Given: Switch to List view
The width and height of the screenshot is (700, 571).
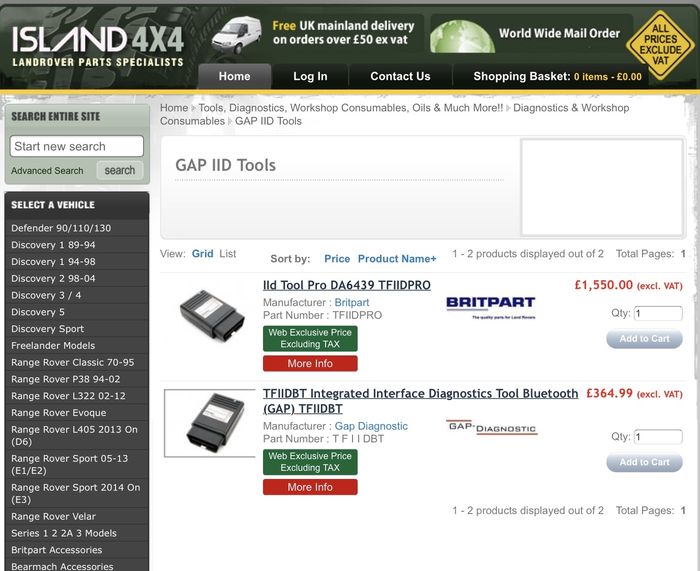Looking at the screenshot, I should 228,254.
